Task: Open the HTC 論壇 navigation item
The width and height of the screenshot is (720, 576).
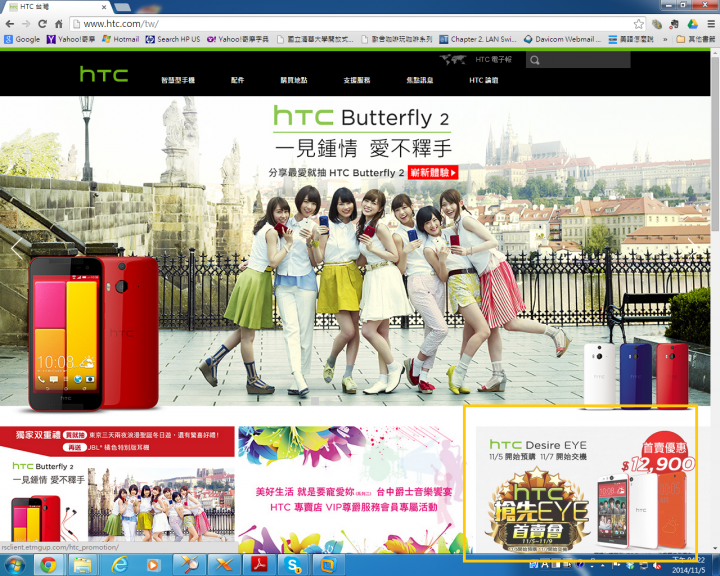Action: [484, 80]
